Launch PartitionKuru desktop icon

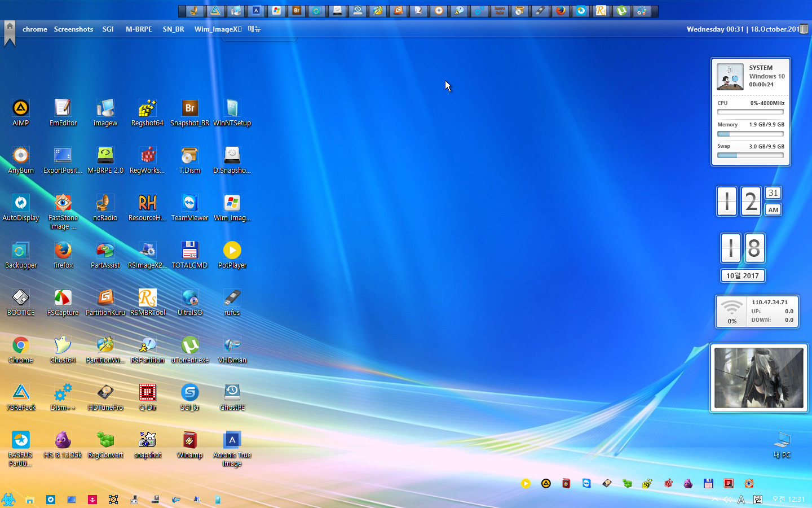(x=105, y=302)
